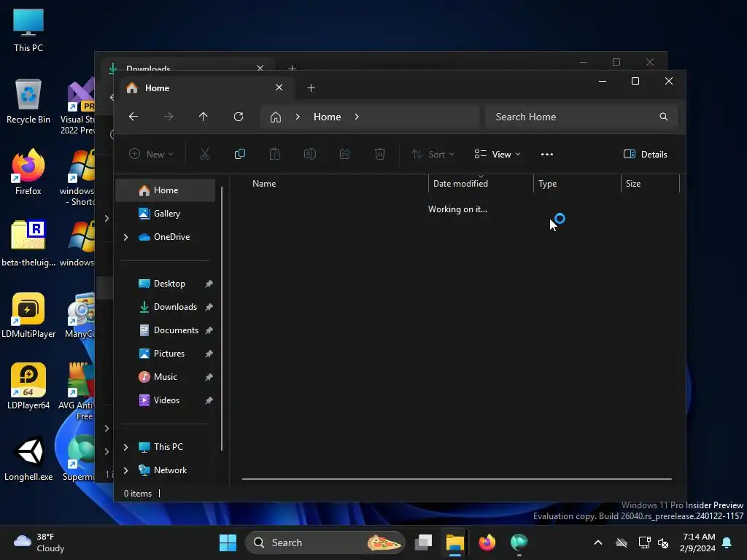Screen dimensions: 747x560
Task: Click the Cut scissors icon
Action: tap(204, 155)
